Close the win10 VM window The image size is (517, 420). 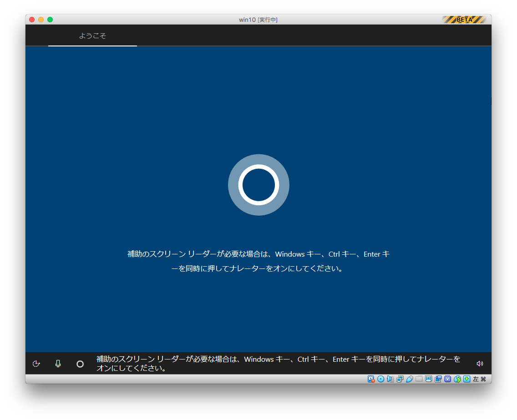[x=32, y=20]
